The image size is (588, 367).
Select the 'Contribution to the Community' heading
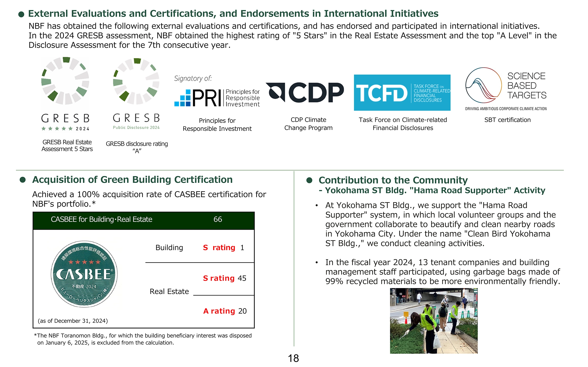coord(393,180)
